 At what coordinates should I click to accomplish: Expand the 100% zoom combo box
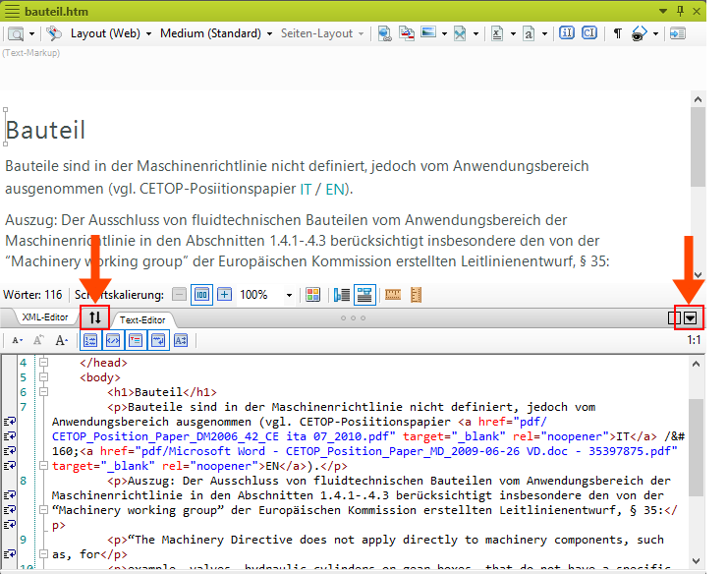(289, 295)
